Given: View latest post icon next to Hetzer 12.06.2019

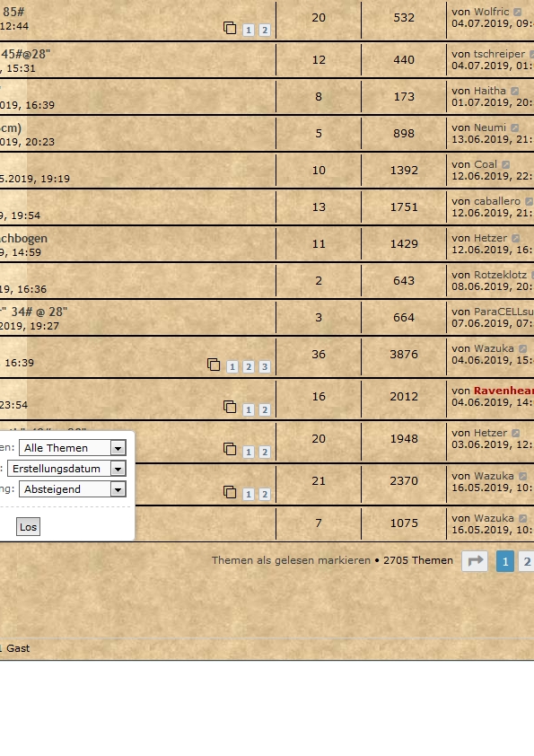Looking at the screenshot, I should [x=516, y=238].
